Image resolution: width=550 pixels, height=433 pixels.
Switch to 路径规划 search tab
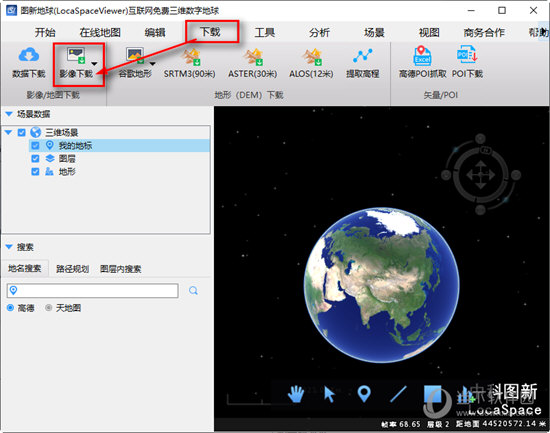point(72,269)
